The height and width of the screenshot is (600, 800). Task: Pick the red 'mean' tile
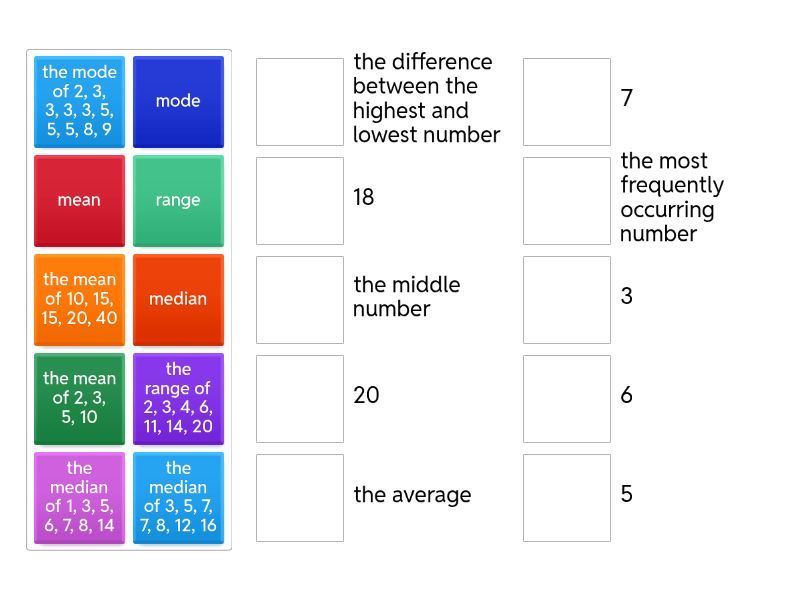click(79, 200)
